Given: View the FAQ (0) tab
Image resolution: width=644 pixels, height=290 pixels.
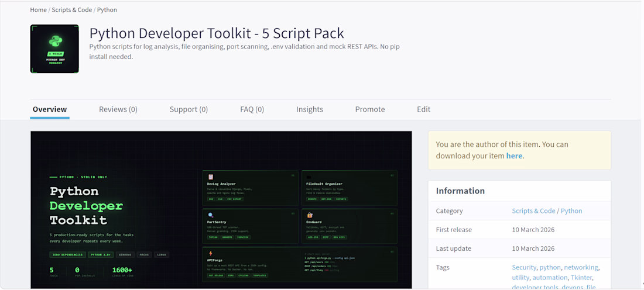Looking at the screenshot, I should coord(252,109).
